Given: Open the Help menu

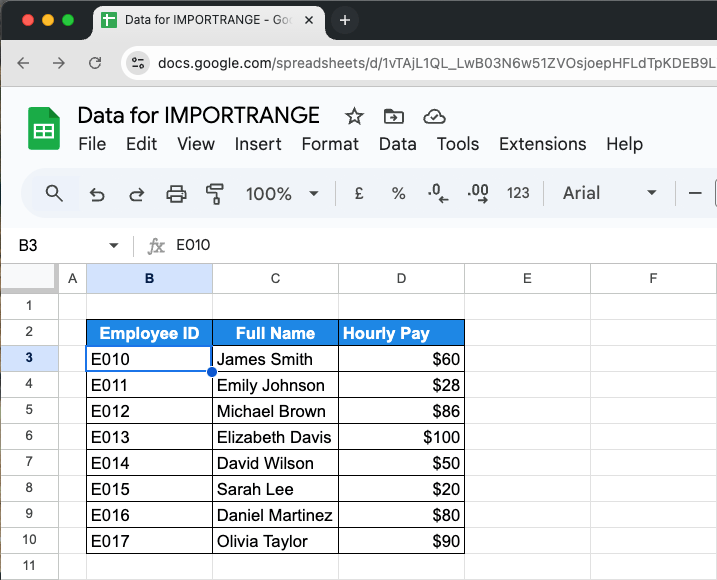Looking at the screenshot, I should 625,144.
